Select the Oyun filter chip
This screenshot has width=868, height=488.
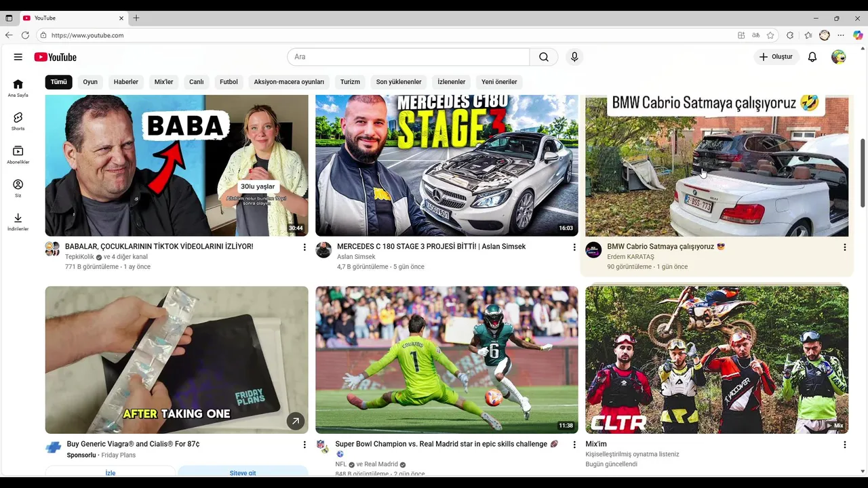90,82
